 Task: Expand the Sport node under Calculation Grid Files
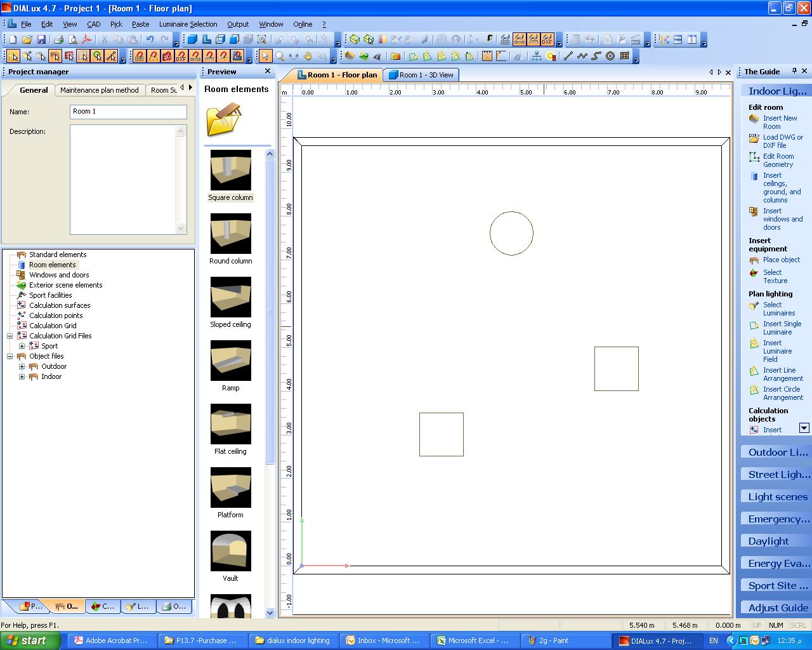(22, 346)
